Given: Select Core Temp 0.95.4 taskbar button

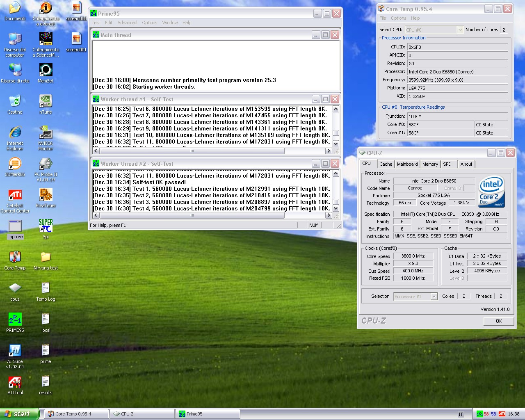Looking at the screenshot, I should pos(76,414).
